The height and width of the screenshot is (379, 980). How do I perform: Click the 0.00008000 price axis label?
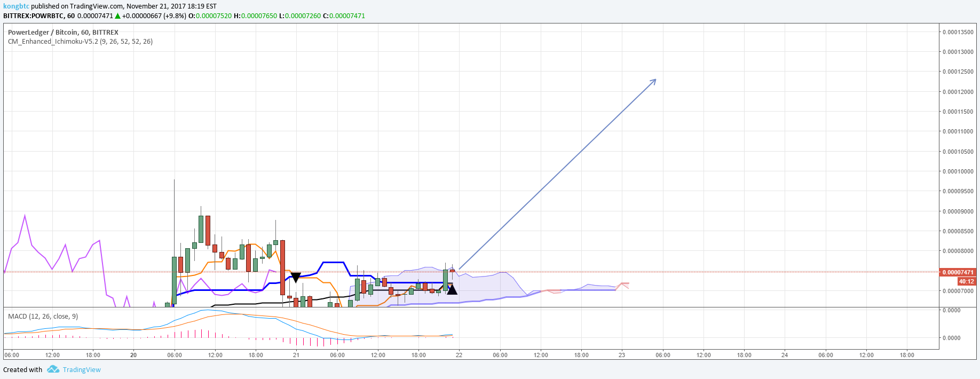[958, 251]
